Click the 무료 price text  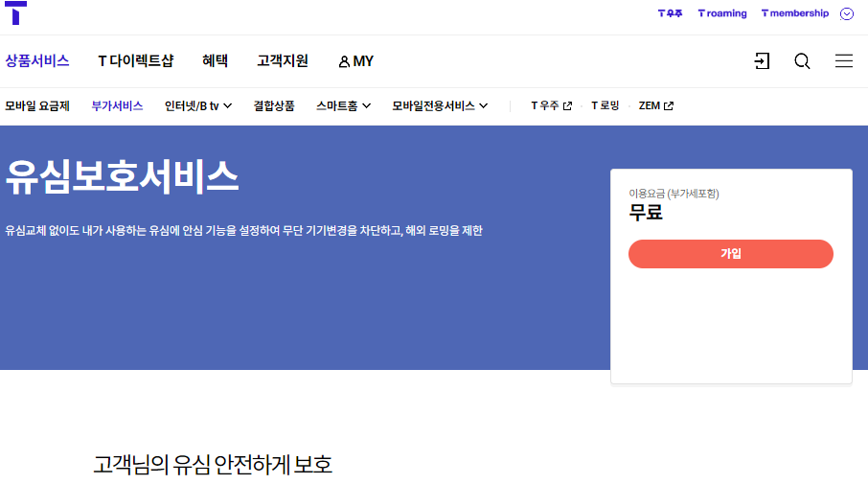tap(646, 212)
